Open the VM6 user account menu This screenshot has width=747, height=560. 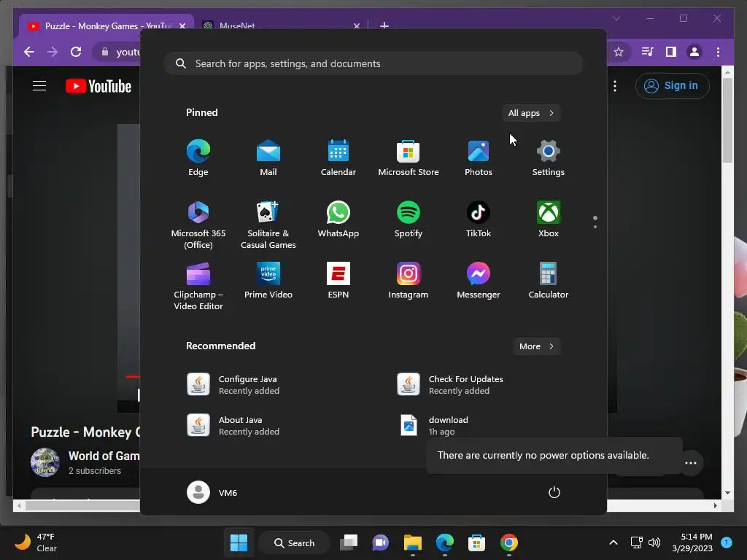click(x=212, y=492)
